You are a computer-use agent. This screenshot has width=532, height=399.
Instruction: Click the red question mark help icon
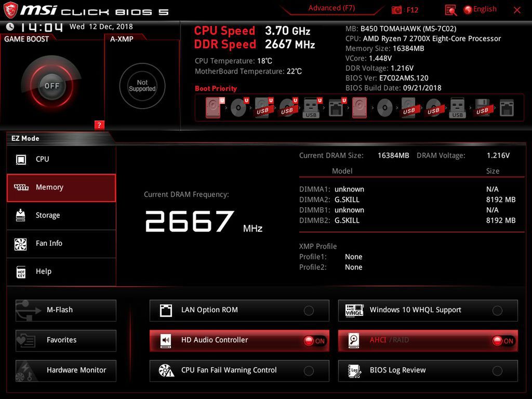pos(99,125)
